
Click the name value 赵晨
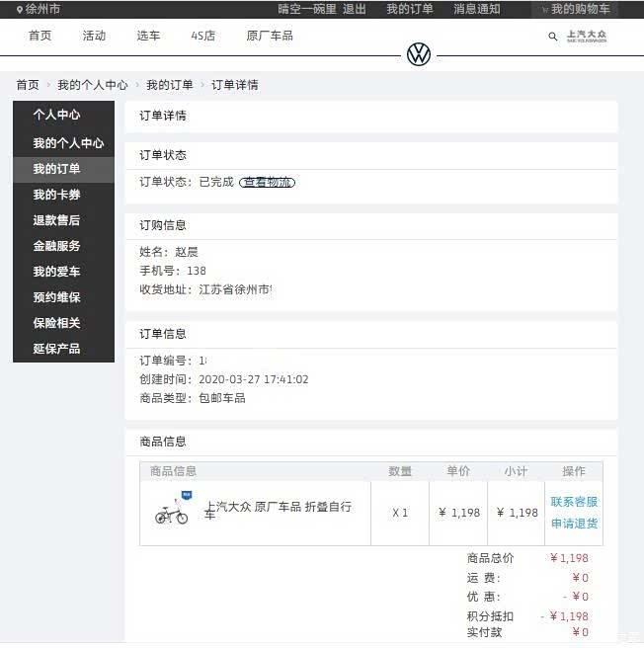(x=187, y=252)
